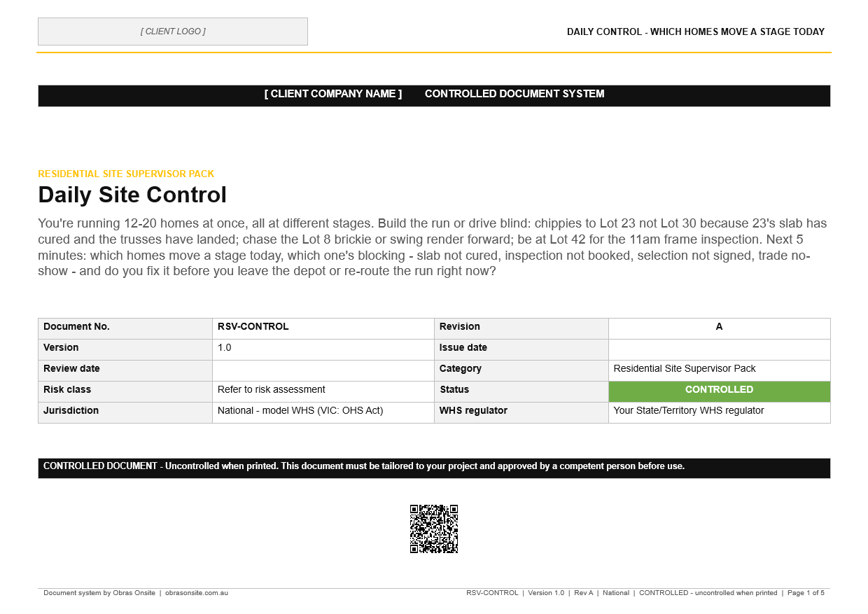Select 'Refer to risk assessment' cell
Screen dimensions: 868x614
[323, 391]
